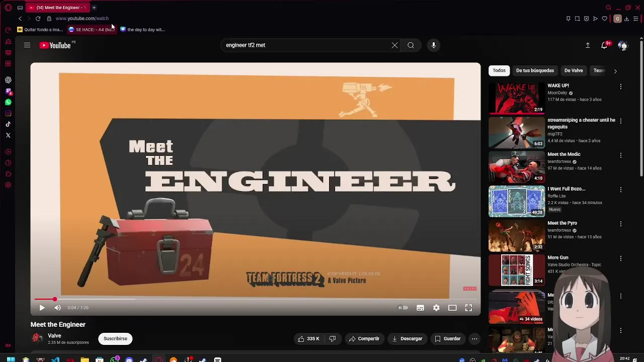Open YouTube notifications bell
Image resolution: width=644 pixels, height=362 pixels.
point(604,45)
